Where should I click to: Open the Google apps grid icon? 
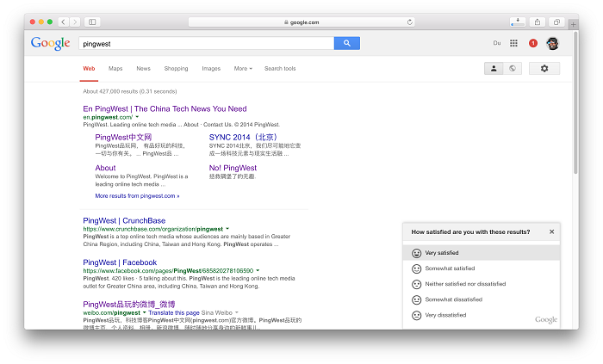tap(513, 43)
